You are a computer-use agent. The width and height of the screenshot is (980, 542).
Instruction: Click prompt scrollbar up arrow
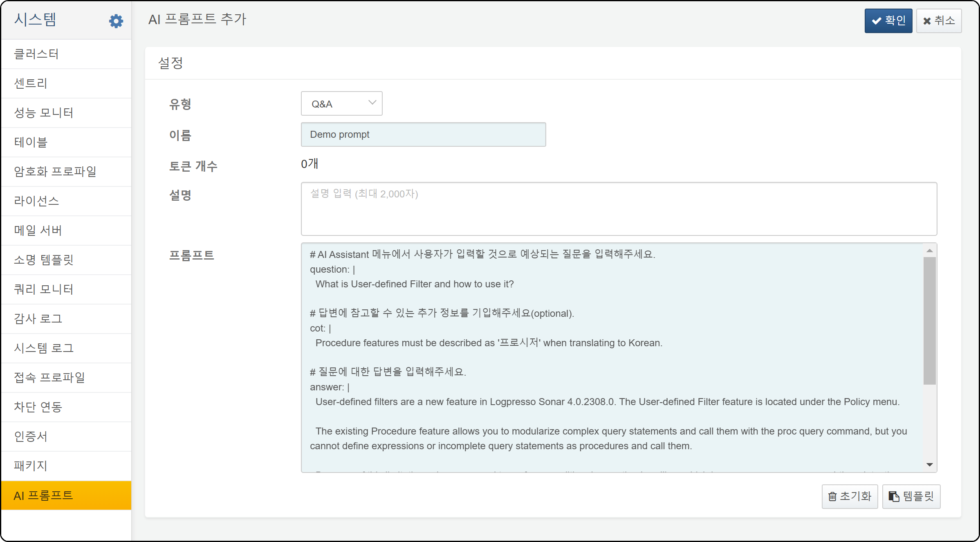point(929,250)
